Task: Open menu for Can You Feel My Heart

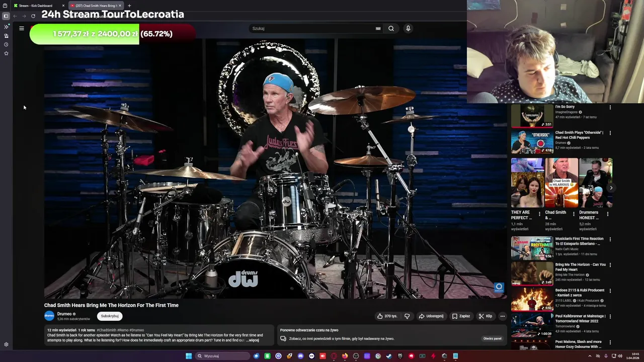Action: [x=610, y=265]
